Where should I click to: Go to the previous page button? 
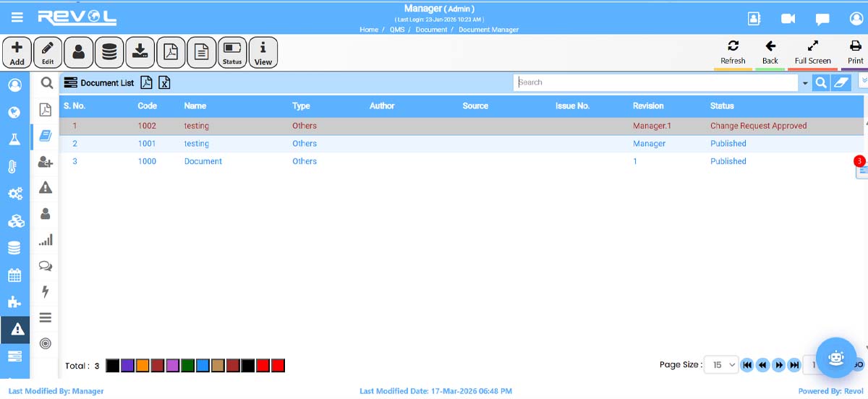point(762,365)
